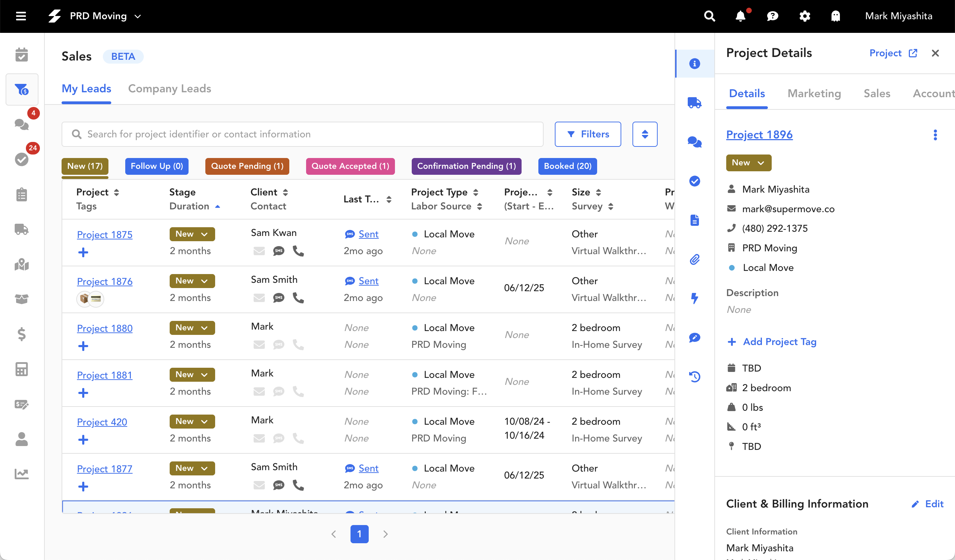Click the lightning bolt automation icon
This screenshot has height=560, width=955.
(x=694, y=299)
